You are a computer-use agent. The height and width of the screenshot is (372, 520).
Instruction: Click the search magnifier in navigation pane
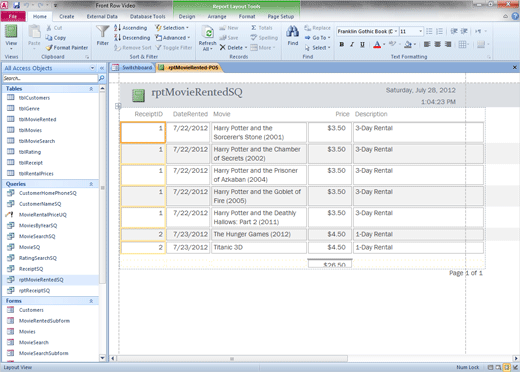pos(101,78)
